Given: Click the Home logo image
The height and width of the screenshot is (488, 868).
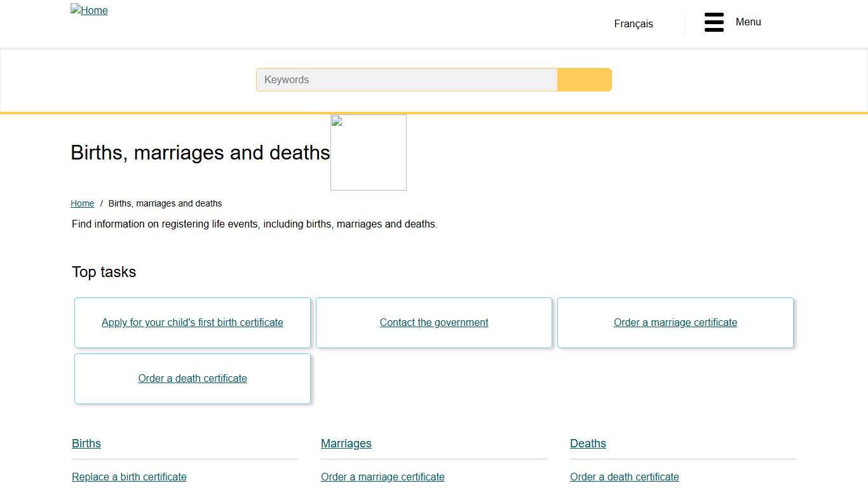Looking at the screenshot, I should click(x=89, y=10).
